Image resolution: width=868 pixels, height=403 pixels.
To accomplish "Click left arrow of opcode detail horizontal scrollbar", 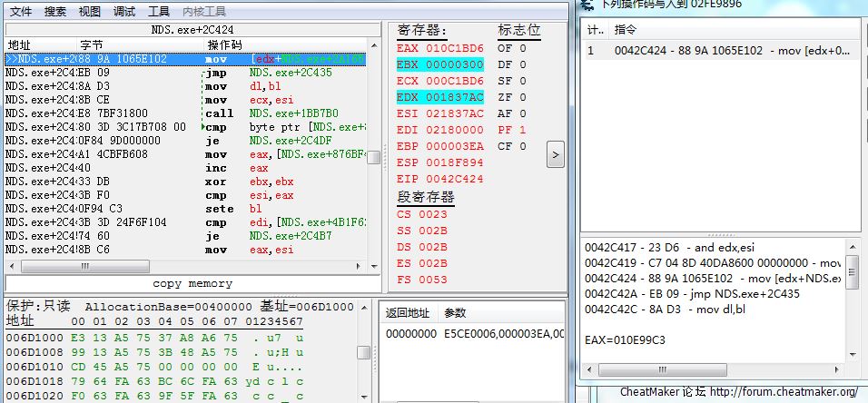I will [x=587, y=368].
